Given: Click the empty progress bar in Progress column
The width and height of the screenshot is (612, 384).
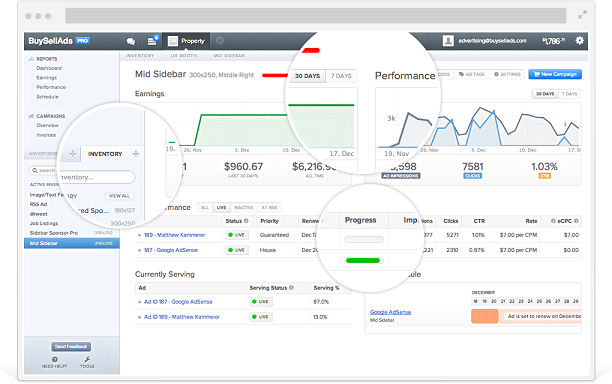Looking at the screenshot, I should 364,239.
